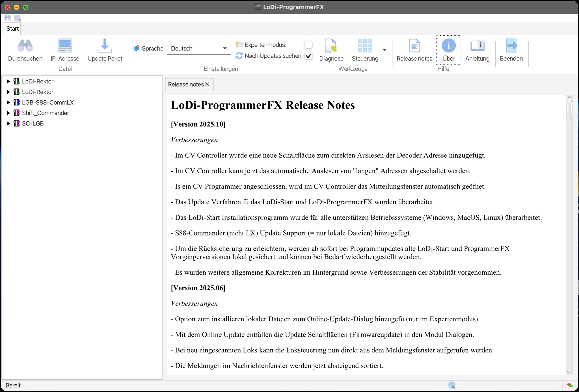Expand the first LoDi-Rektor tree node
This screenshot has width=579, height=392.
[8, 81]
